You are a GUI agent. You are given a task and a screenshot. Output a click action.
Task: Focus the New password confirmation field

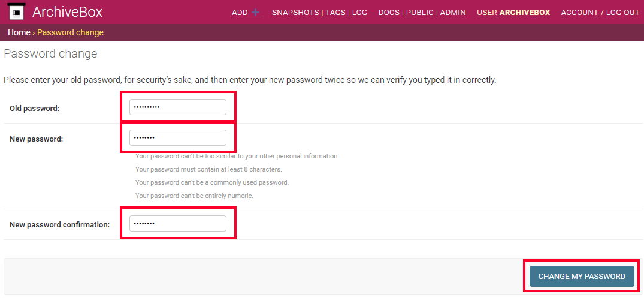tap(178, 224)
